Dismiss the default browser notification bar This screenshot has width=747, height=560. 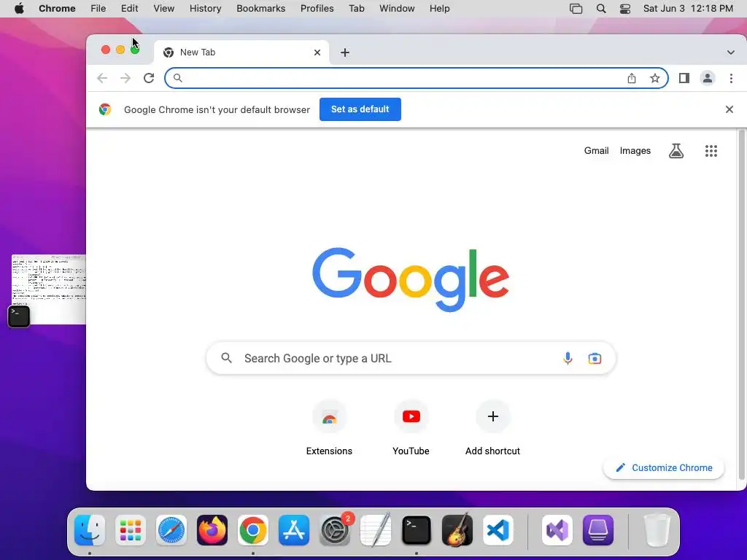coord(729,109)
